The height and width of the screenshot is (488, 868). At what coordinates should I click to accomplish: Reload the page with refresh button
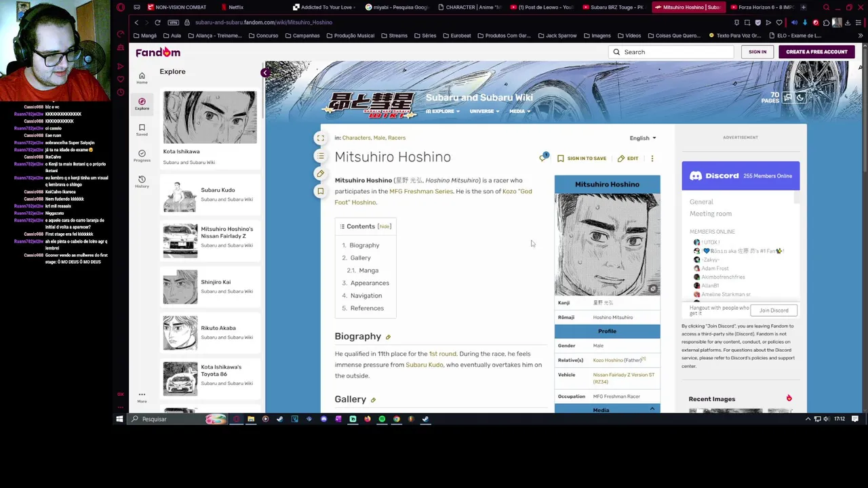pos(157,22)
